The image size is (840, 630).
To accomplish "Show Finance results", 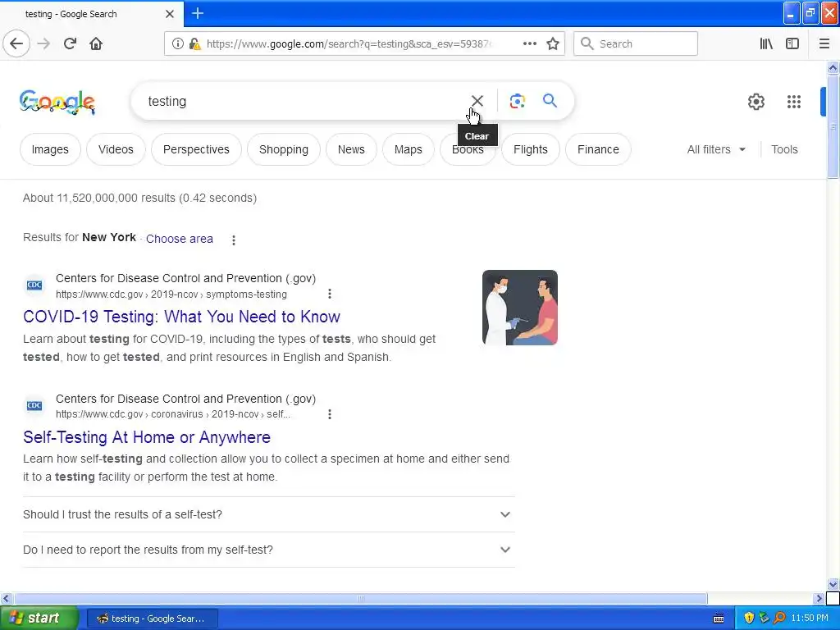I will [598, 149].
